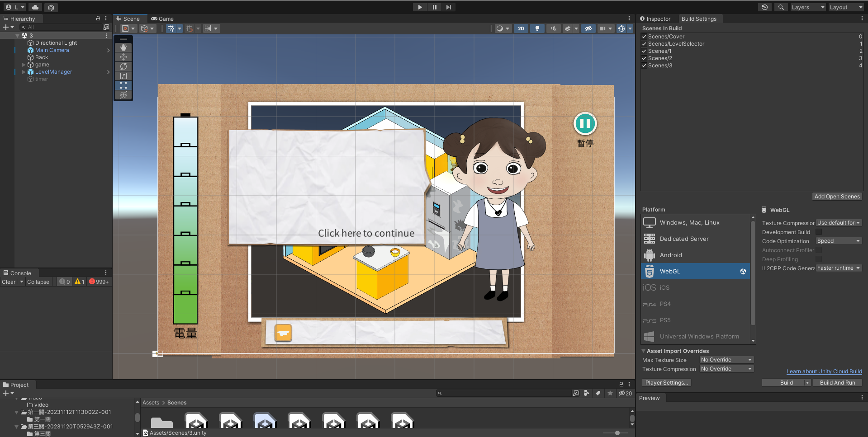Screen dimensions: 868x437
Task: Toggle hidden objects visibility icon
Action: (588, 28)
